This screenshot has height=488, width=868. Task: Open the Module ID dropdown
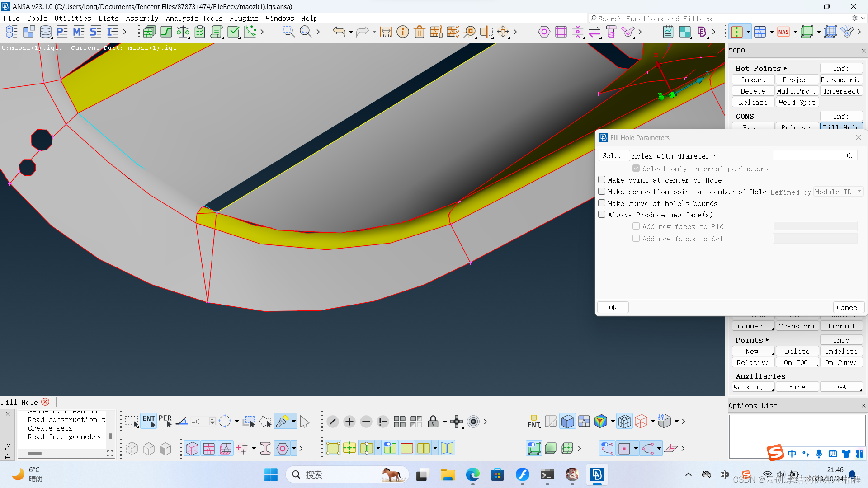(x=838, y=192)
